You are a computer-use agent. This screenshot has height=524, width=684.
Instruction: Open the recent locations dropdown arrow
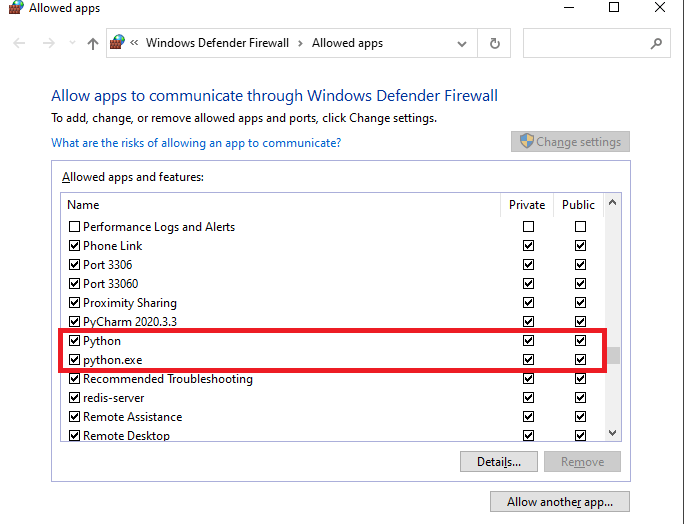coord(72,44)
